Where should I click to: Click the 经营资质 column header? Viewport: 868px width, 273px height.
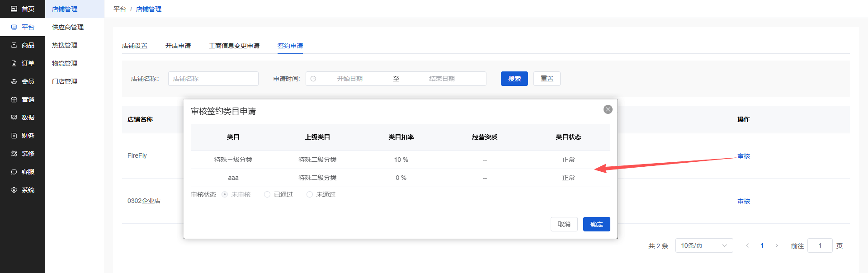485,137
